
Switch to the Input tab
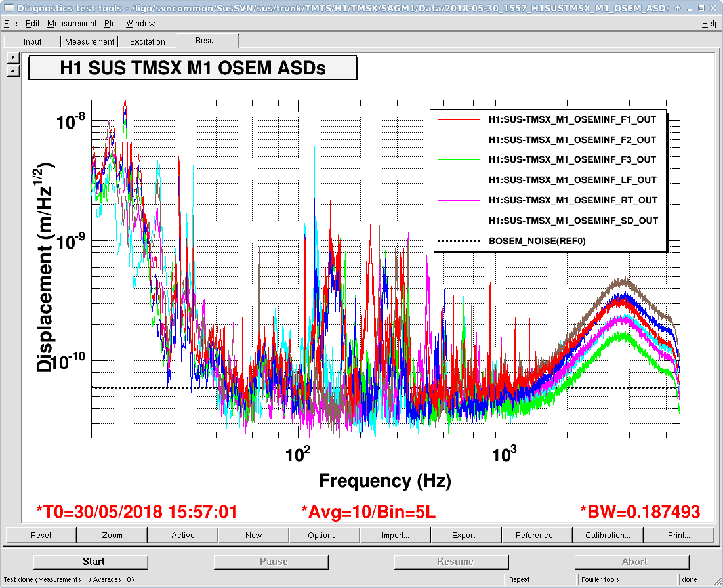click(x=33, y=41)
